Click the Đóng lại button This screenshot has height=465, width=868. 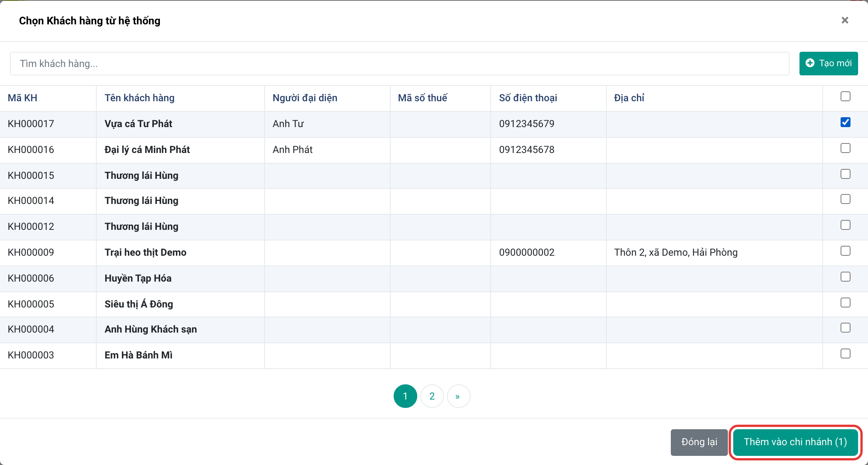pos(699,442)
